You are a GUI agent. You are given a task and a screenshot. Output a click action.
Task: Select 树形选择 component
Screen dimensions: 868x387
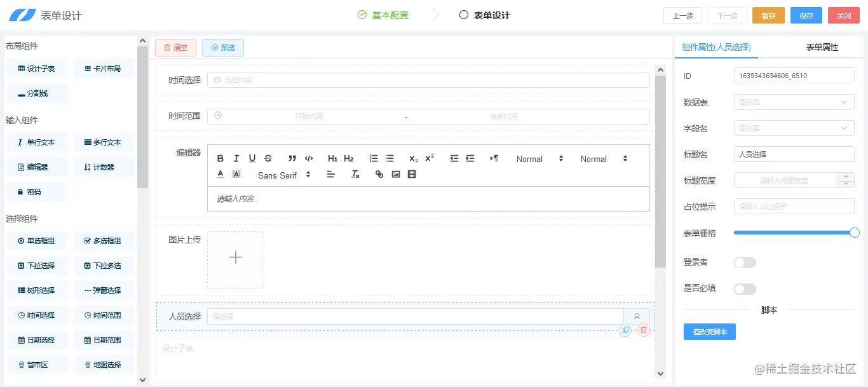click(x=37, y=290)
